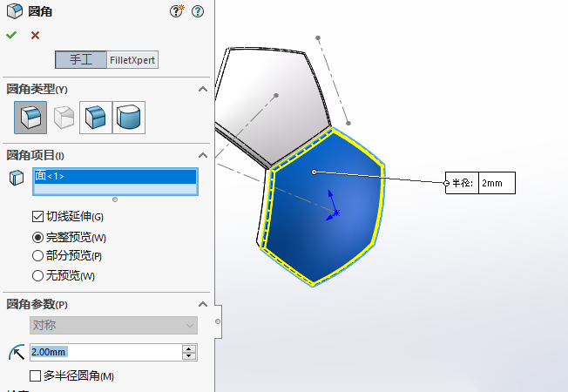Select the full round fillet type icon
Image resolution: width=568 pixels, height=392 pixels.
[x=129, y=118]
